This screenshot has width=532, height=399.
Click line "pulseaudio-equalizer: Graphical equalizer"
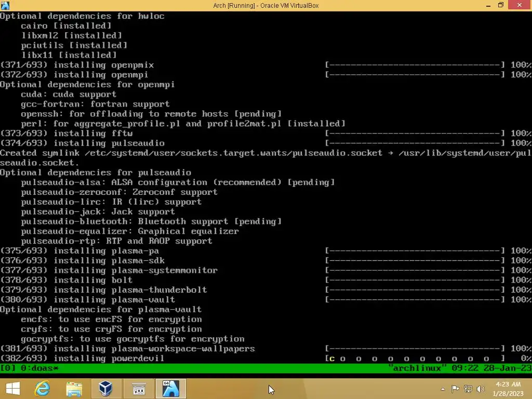[x=129, y=231]
